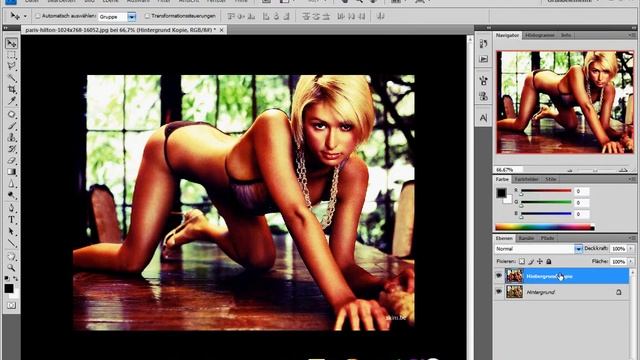Click the Align Top Edges icon
Image resolution: width=640 pixels, height=360 pixels.
tap(231, 16)
